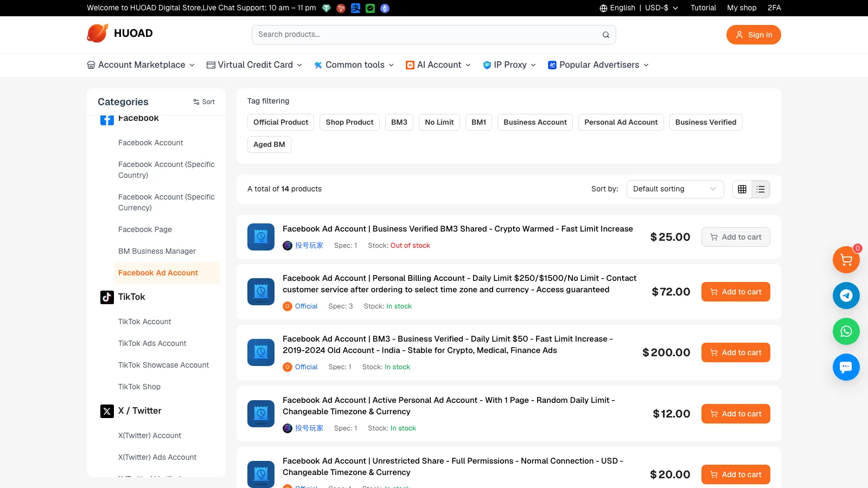Filter by BM3 tag
The width and height of the screenshot is (868, 488).
[399, 123]
